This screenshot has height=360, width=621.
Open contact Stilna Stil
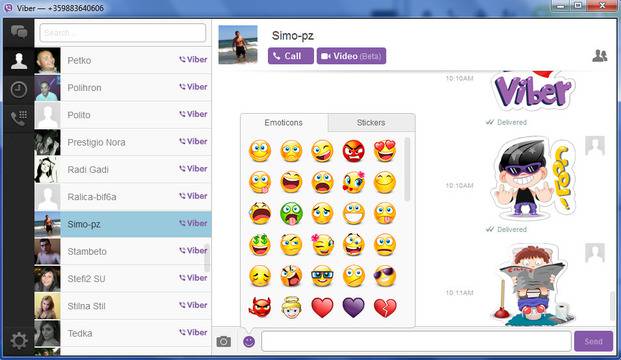pos(123,306)
